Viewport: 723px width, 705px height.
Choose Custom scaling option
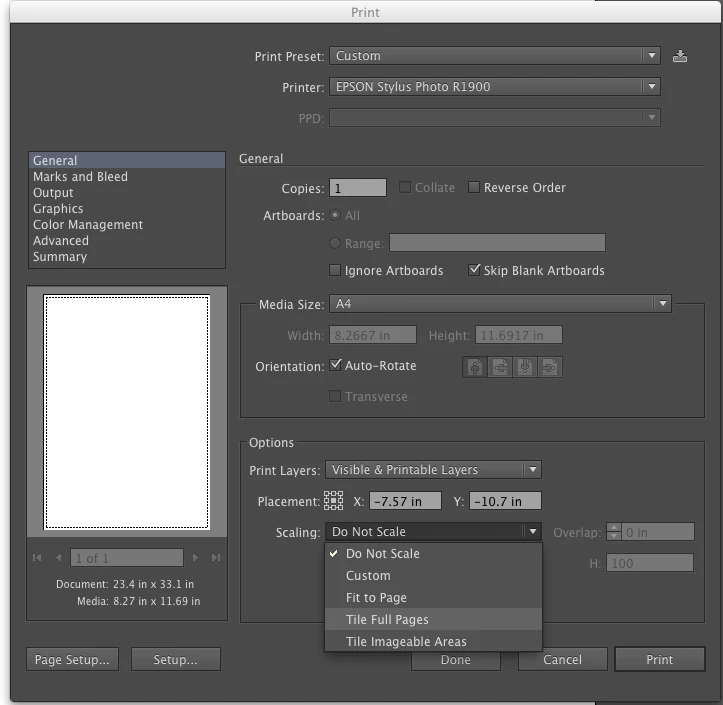tap(433, 575)
